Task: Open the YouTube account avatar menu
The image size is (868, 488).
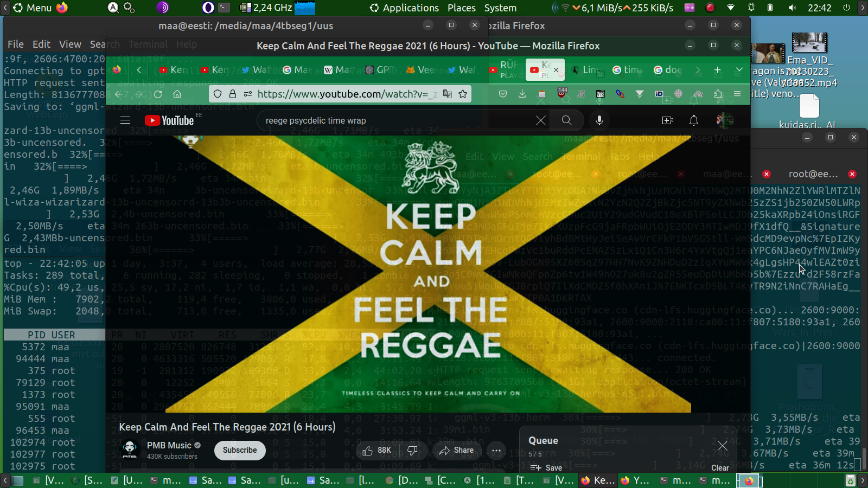Action: click(x=725, y=120)
